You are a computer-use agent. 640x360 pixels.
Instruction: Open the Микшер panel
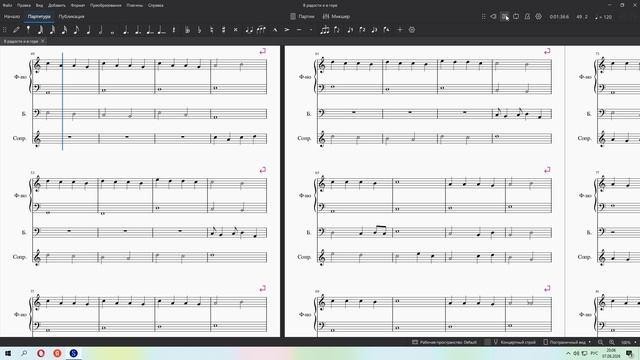(336, 16)
